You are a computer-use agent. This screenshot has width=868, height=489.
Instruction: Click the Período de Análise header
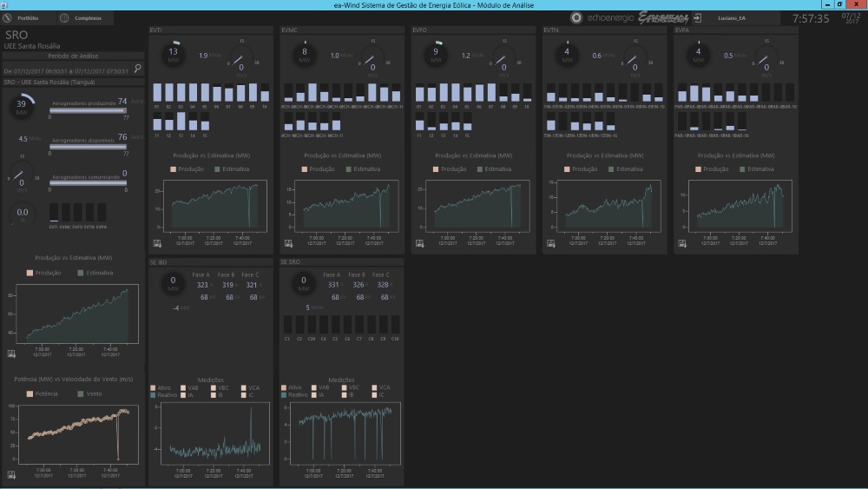click(x=73, y=56)
